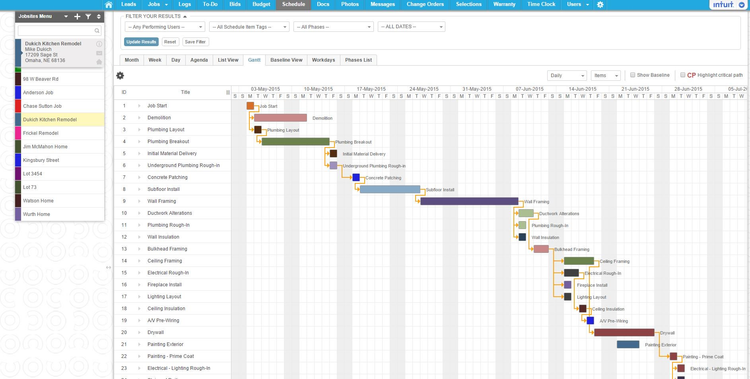Click the Chase Sutton Job red swatch
The height and width of the screenshot is (379, 750).
(x=18, y=106)
